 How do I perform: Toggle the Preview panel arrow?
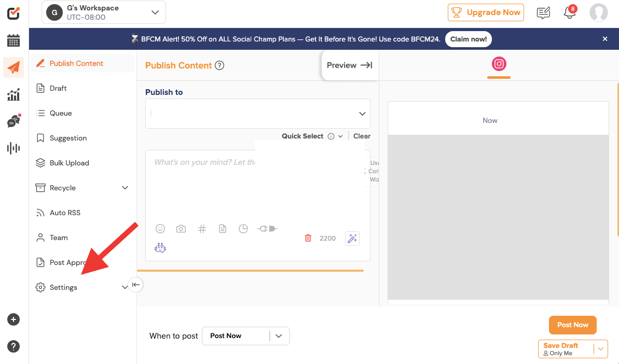tap(350, 65)
